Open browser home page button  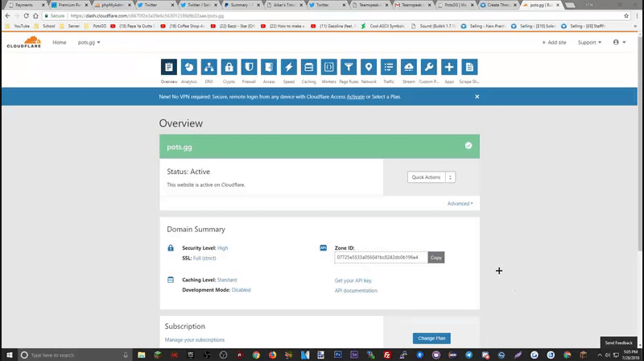(35, 15)
